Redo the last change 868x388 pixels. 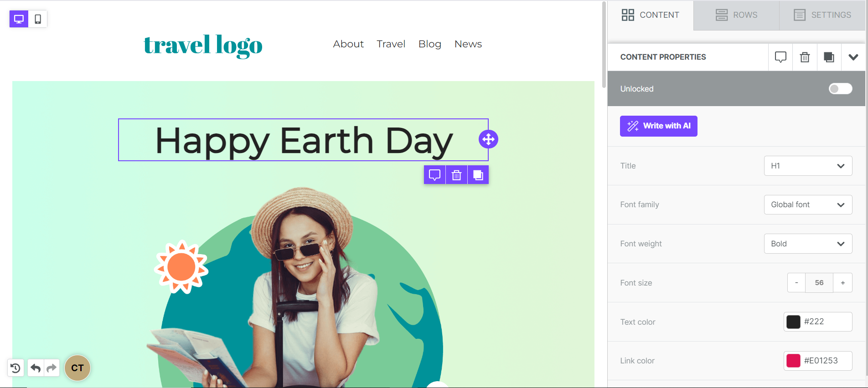[x=52, y=368]
